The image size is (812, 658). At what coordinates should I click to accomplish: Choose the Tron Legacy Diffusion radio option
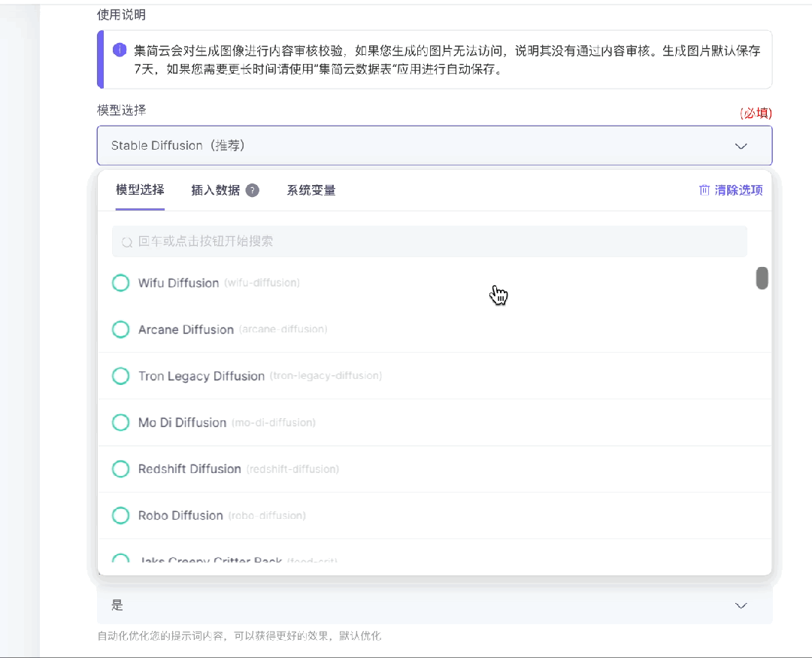click(120, 376)
